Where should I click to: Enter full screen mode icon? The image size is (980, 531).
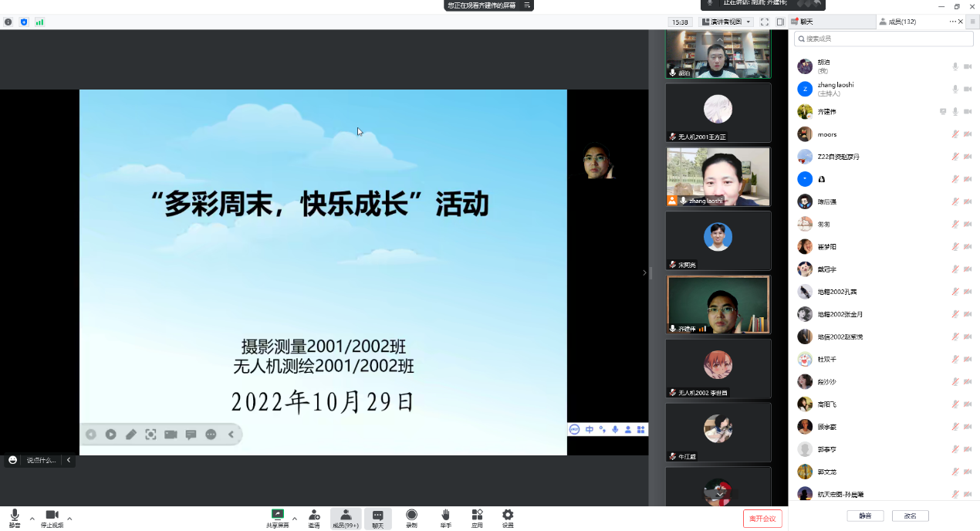click(764, 22)
